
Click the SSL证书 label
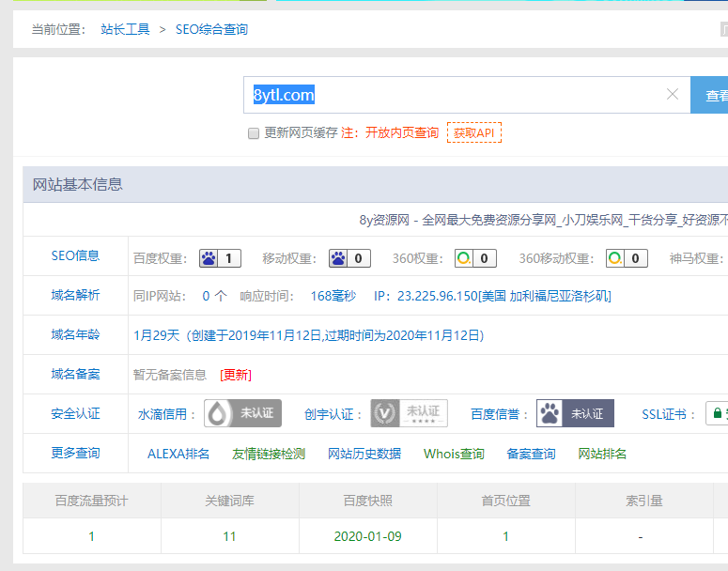pyautogui.click(x=664, y=414)
